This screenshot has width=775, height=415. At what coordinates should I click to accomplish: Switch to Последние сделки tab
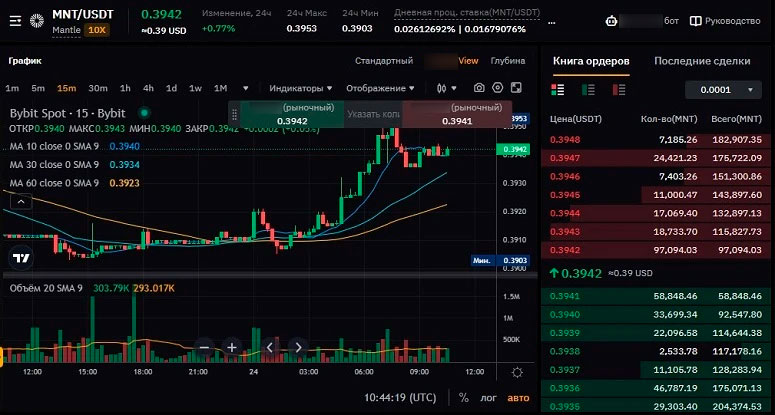pyautogui.click(x=702, y=61)
